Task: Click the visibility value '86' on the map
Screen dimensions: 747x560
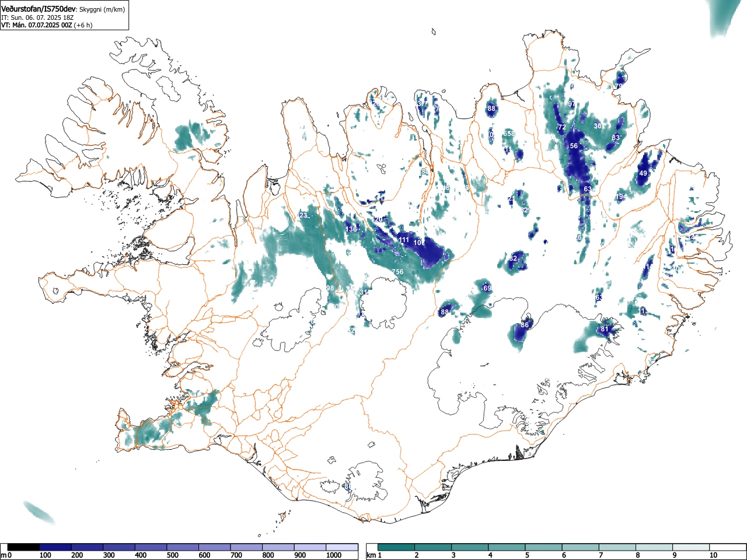Action: tap(525, 325)
